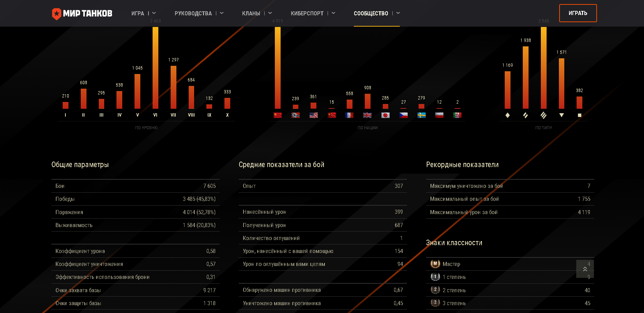Open the КИБЕРСПОРТ menu item
This screenshot has width=644, height=313.
point(307,13)
